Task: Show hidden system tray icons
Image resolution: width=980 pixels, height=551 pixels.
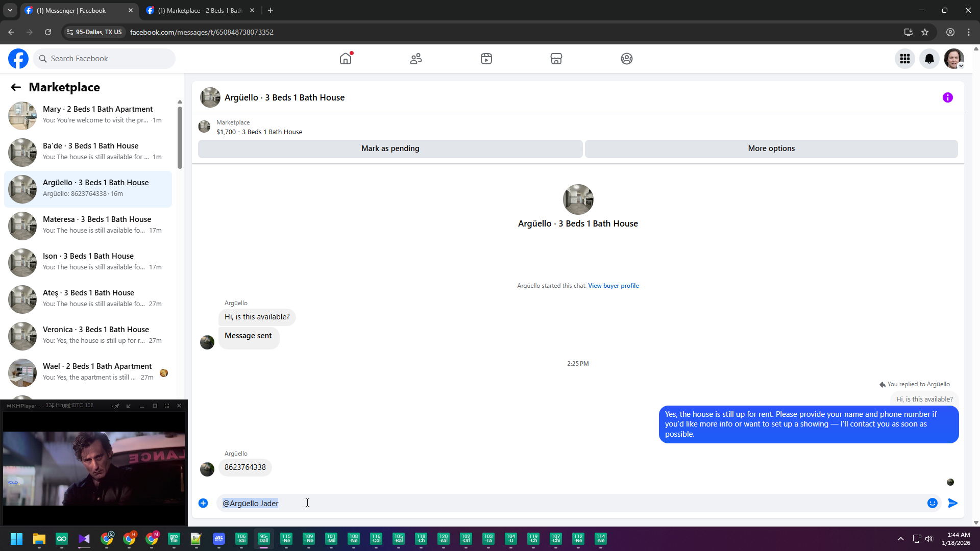Action: (900, 539)
